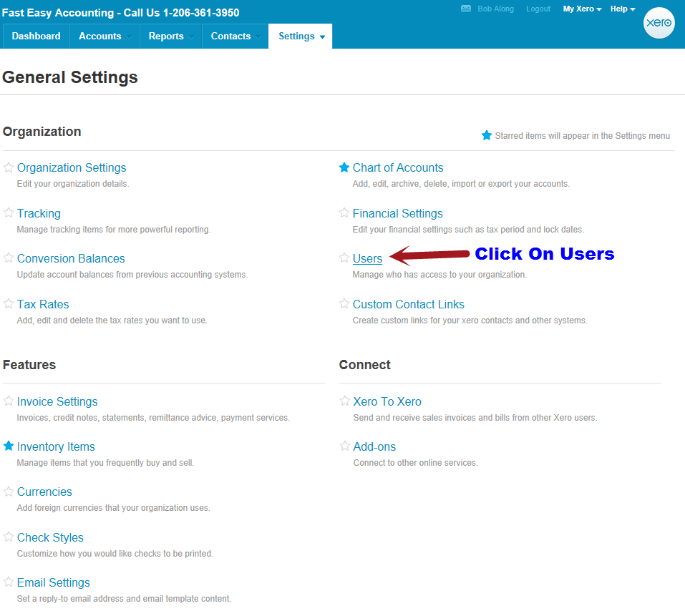
Task: Go to the Dashboard tab
Action: 37,36
